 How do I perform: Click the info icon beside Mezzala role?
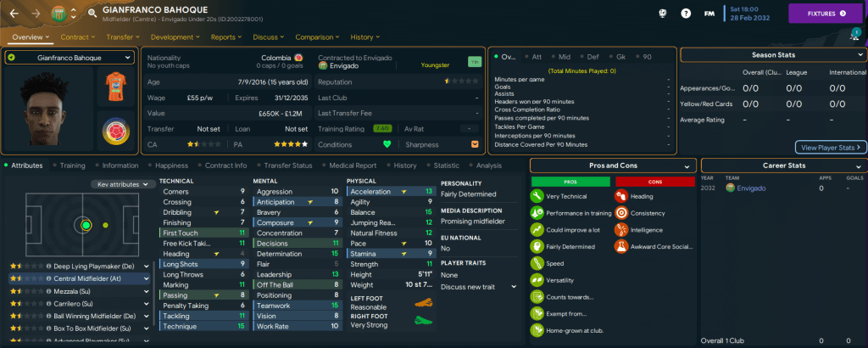click(147, 289)
